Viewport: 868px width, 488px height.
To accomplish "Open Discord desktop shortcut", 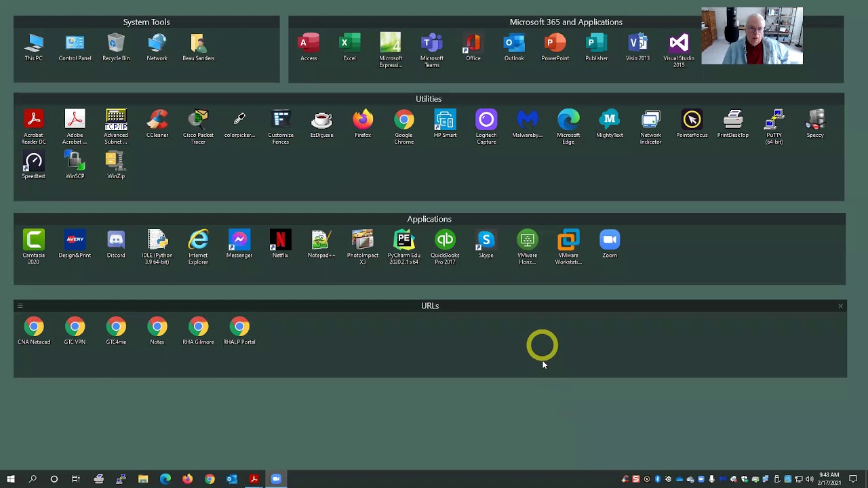I will pyautogui.click(x=116, y=244).
